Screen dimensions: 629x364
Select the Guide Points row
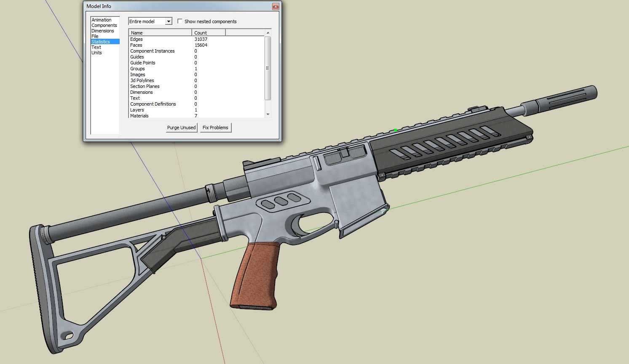[x=197, y=63]
